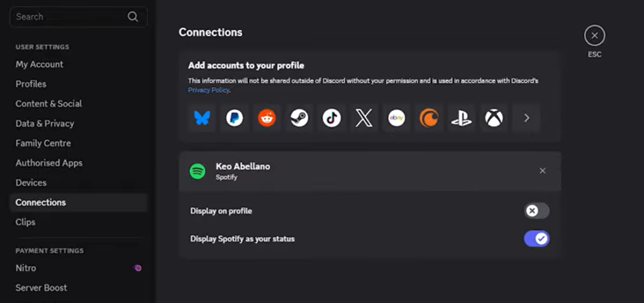The image size is (644, 303).
Task: Focus the settings Search field
Action: coord(79,17)
